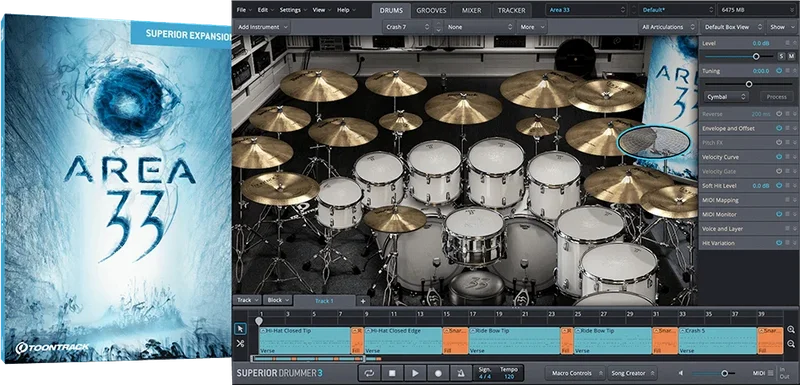Toggle the Hit Variation power button

(779, 243)
